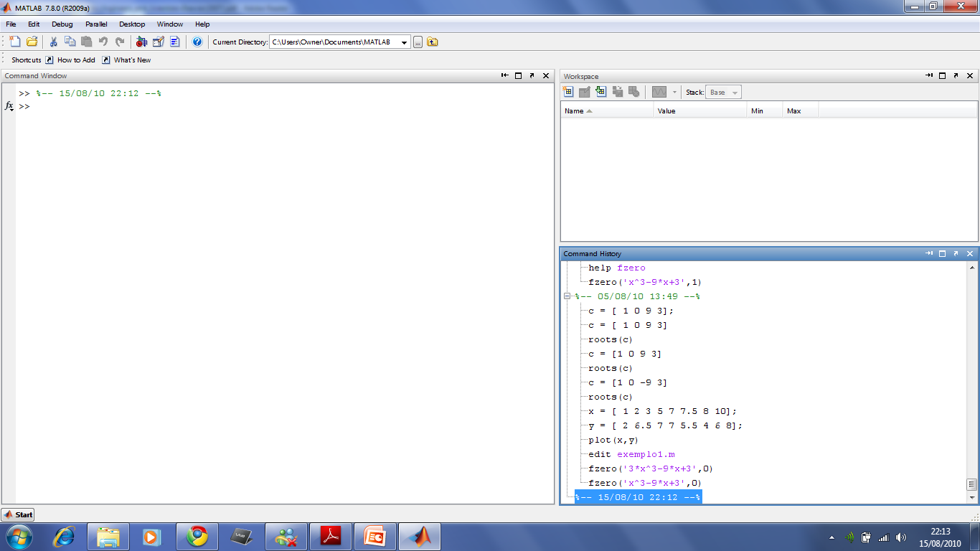This screenshot has width=980, height=551.
Task: Select 'c = [ 1 0 9 3];' history entry
Action: pyautogui.click(x=631, y=311)
